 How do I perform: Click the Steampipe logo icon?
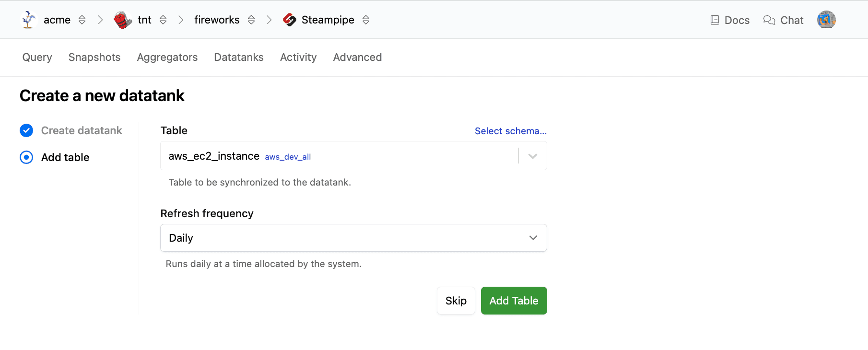click(x=290, y=20)
